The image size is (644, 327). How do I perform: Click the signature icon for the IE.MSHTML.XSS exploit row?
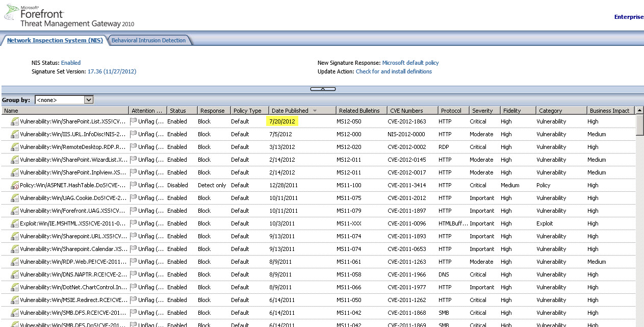click(x=15, y=223)
